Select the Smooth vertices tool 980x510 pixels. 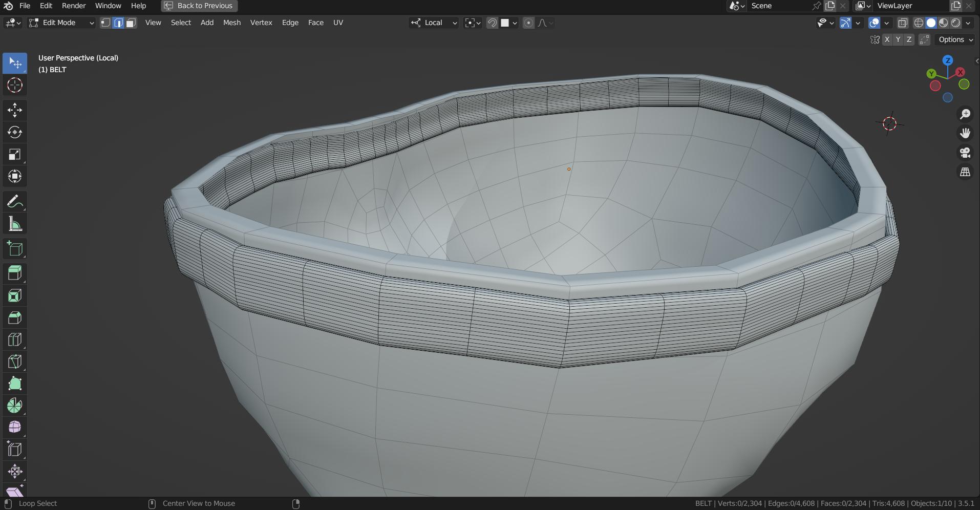click(x=15, y=428)
